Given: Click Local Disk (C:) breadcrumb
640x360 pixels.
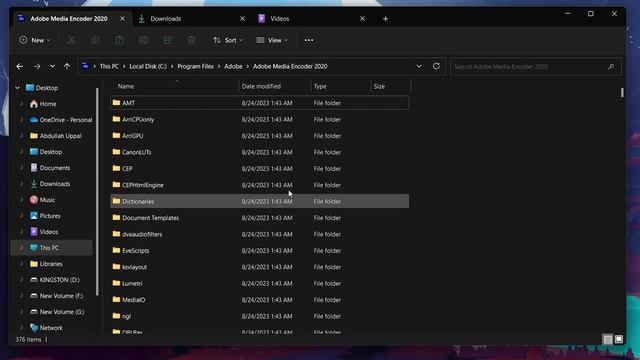Looking at the screenshot, I should (x=148, y=66).
